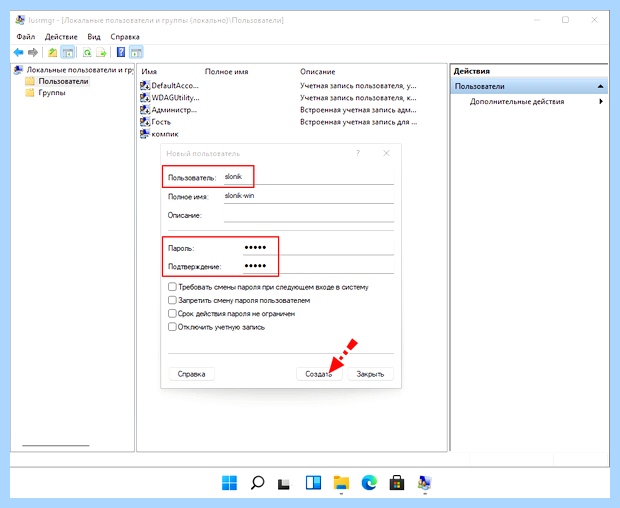This screenshot has height=508, width=620.
Task: Open the Windows Start button
Action: click(229, 483)
